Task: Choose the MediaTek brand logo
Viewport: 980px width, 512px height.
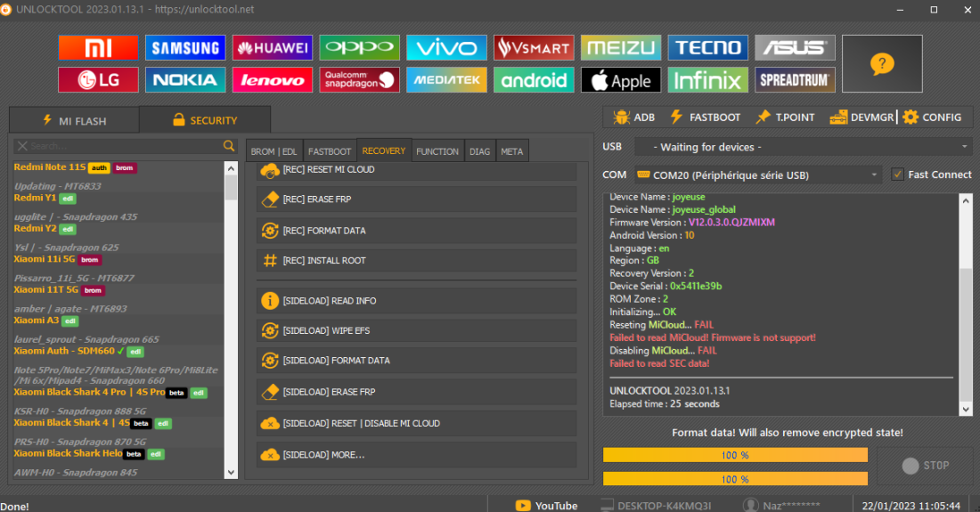Action: click(x=446, y=80)
